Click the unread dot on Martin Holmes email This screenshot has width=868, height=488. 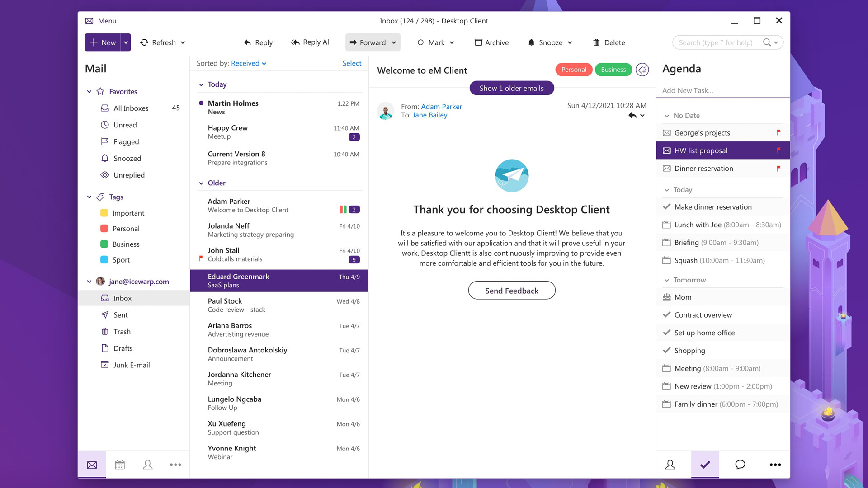[x=201, y=103]
